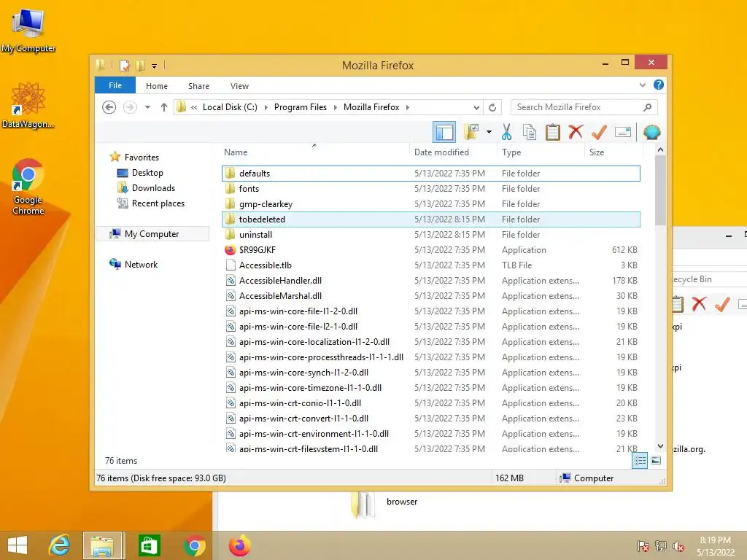Image resolution: width=747 pixels, height=560 pixels.
Task: Click the Paste clipboard icon
Action: [553, 132]
